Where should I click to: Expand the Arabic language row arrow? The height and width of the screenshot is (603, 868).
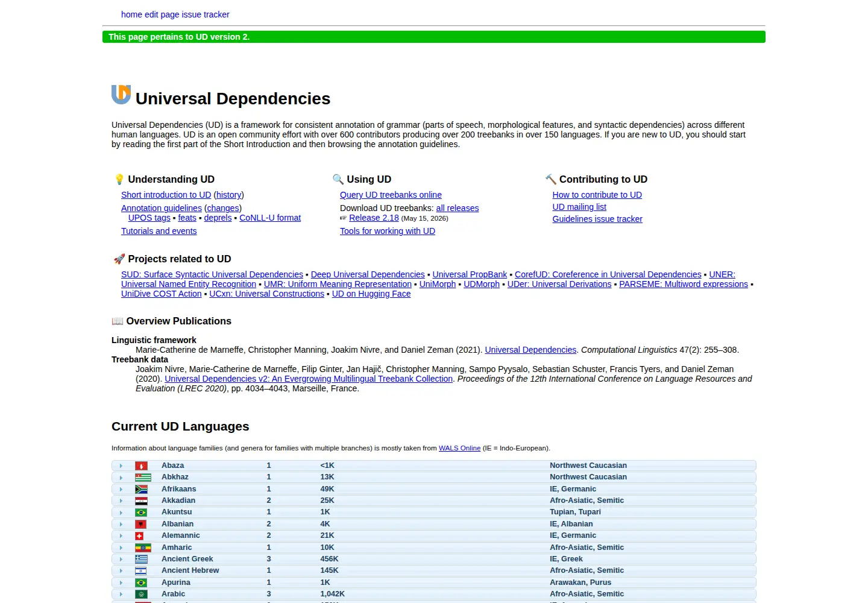[121, 595]
